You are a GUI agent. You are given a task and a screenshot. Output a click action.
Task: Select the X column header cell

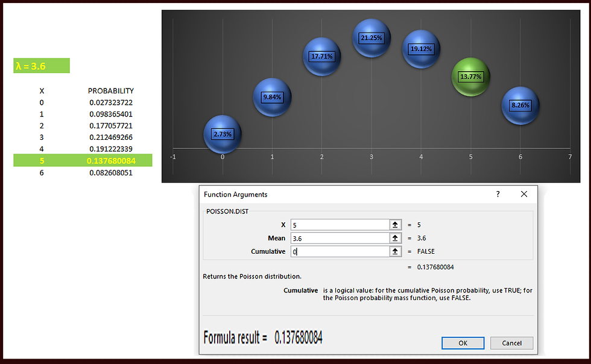[42, 91]
